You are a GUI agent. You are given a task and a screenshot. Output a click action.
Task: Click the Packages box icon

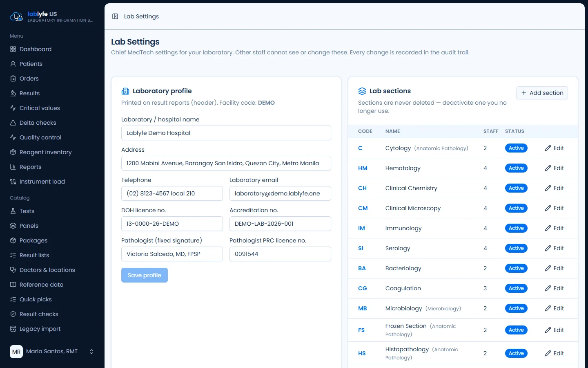click(x=13, y=240)
